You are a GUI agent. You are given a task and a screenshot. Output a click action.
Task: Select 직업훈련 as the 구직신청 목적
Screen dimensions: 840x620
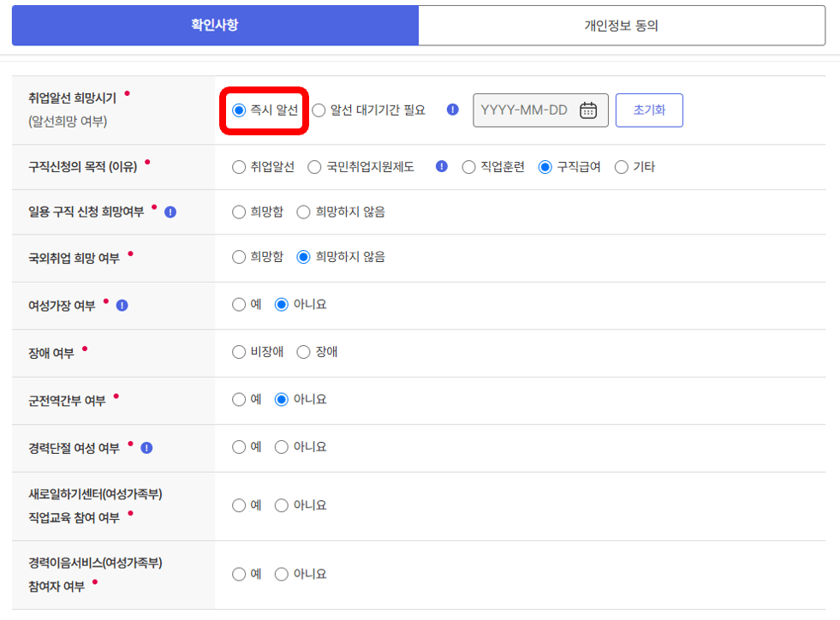tap(470, 166)
